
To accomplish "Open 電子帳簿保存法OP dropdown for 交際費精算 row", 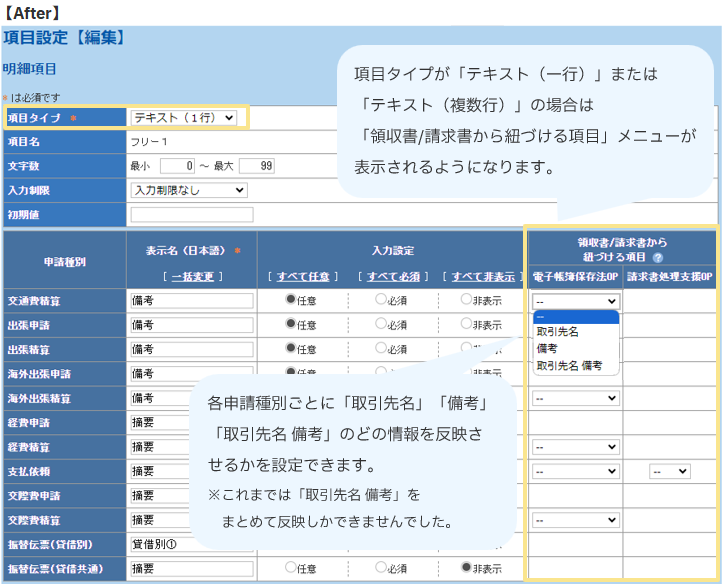I will click(x=577, y=519).
